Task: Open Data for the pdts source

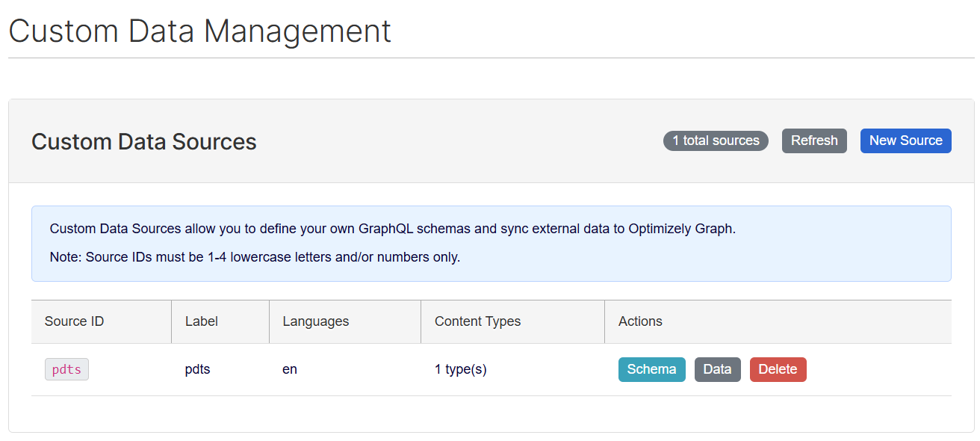Action: pos(717,369)
